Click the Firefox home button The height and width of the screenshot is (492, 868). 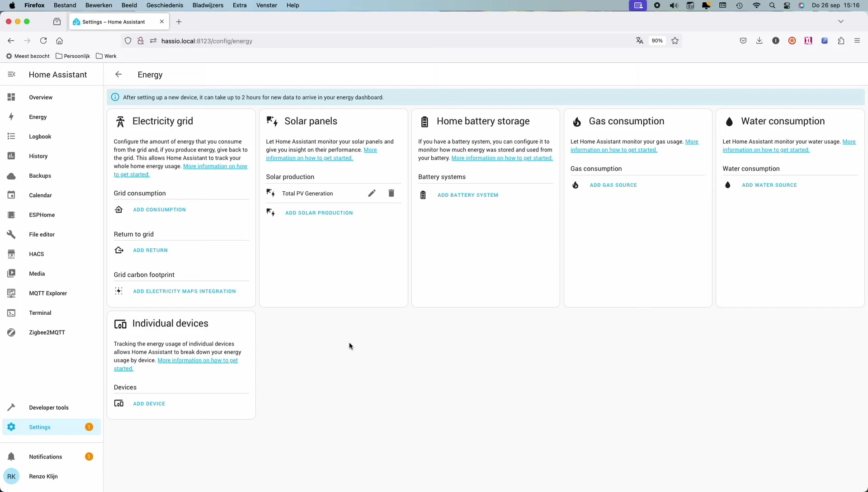pyautogui.click(x=59, y=41)
